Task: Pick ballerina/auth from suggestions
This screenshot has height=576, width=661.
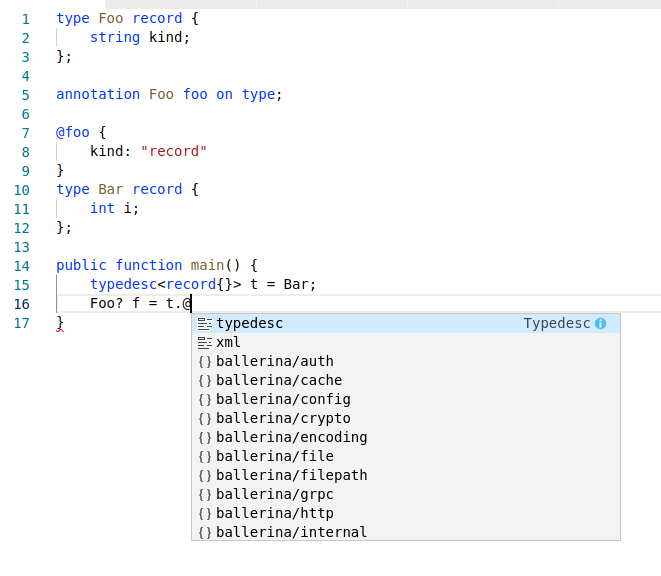Action: (x=406, y=361)
